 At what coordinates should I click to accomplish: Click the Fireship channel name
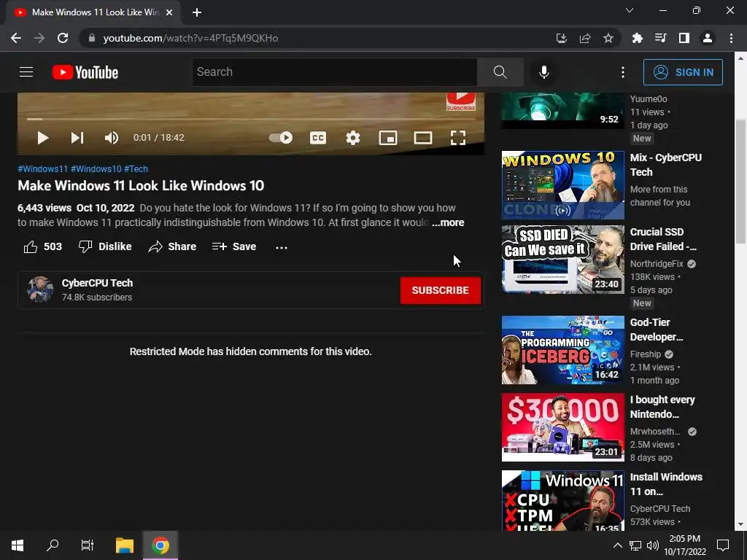pos(646,354)
